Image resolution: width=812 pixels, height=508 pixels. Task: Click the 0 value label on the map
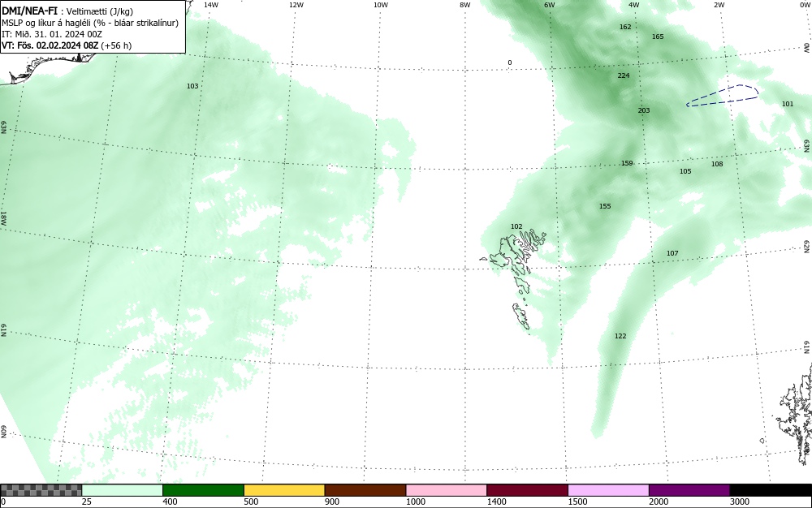(510, 63)
